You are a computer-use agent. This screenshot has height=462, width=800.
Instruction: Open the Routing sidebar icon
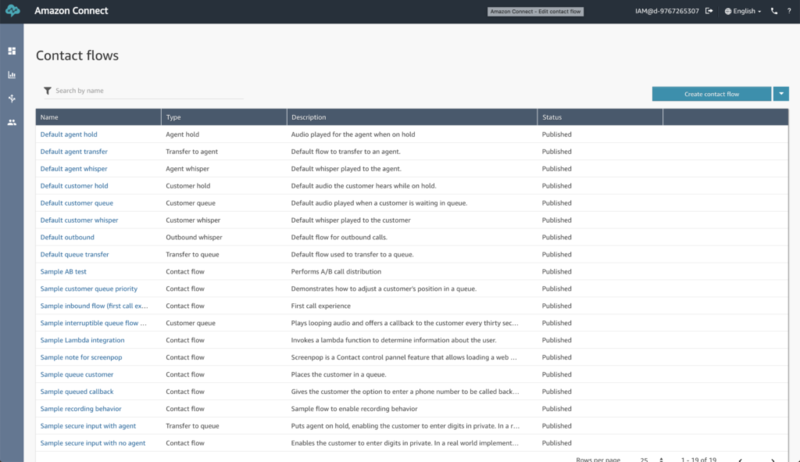tap(12, 98)
